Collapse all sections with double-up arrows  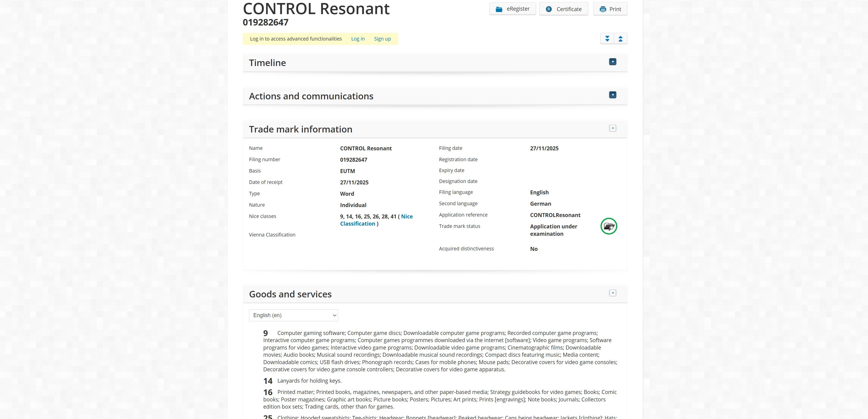(620, 39)
